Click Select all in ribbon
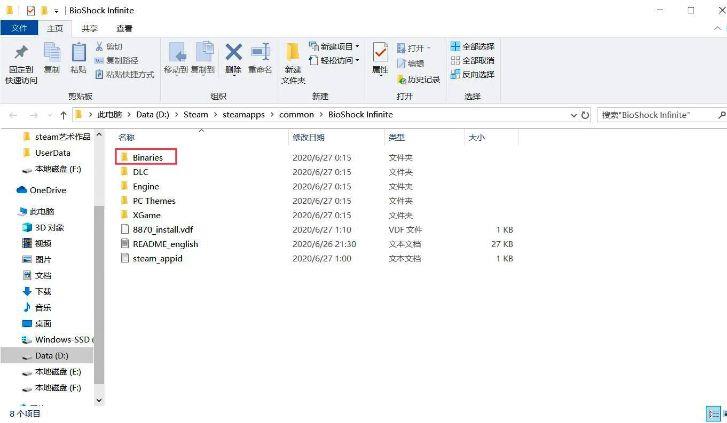The image size is (727, 423). pos(472,46)
